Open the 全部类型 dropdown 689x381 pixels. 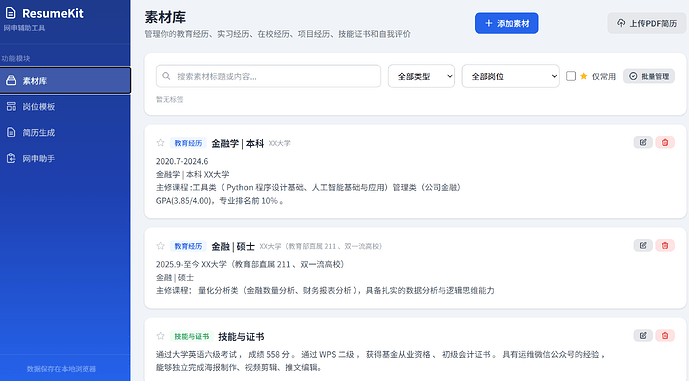[x=421, y=76]
